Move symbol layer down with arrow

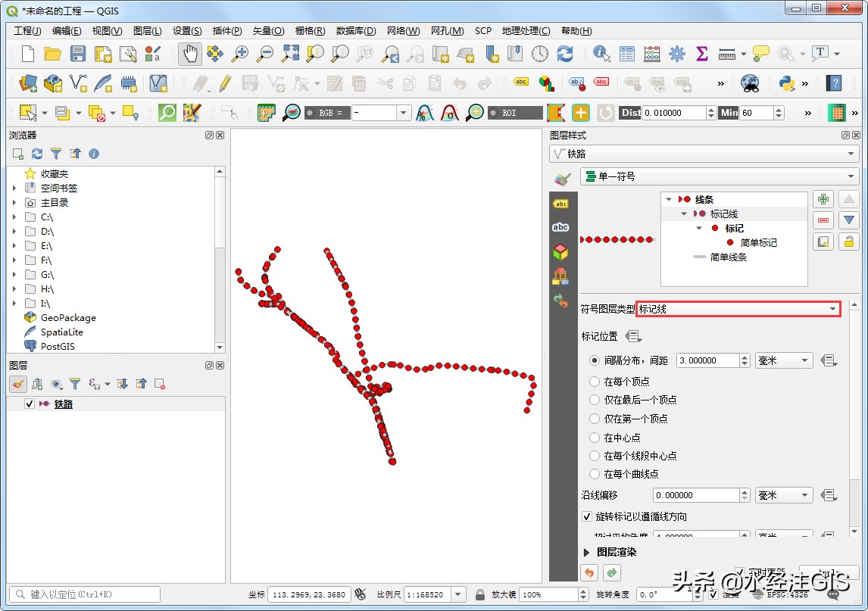coord(848,220)
